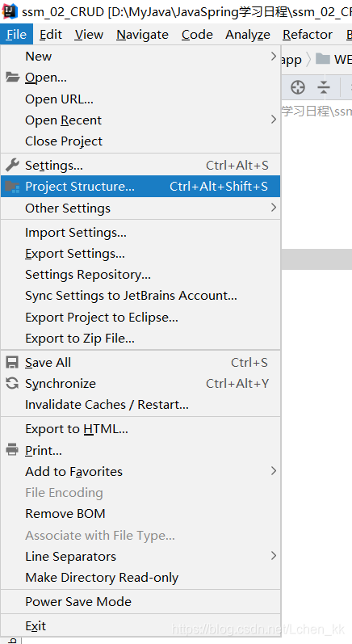Click the Open folder icon
This screenshot has width=352, height=644.
coord(12,78)
